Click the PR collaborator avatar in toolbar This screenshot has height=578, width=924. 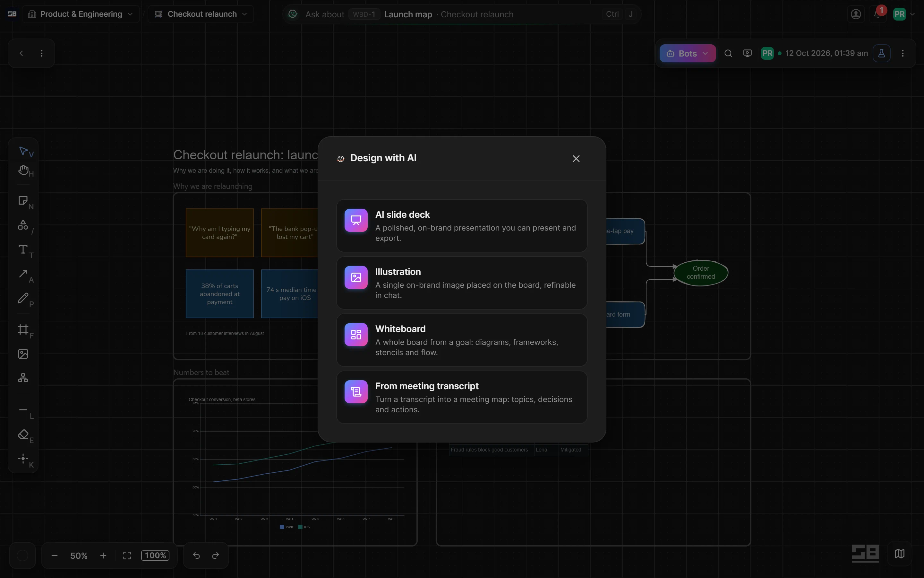click(767, 53)
